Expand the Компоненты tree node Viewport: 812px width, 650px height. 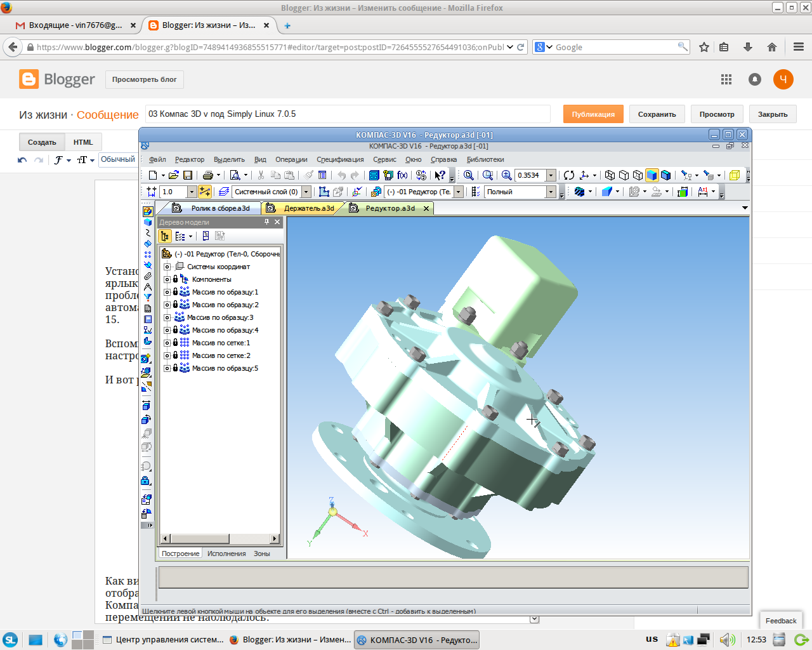167,279
